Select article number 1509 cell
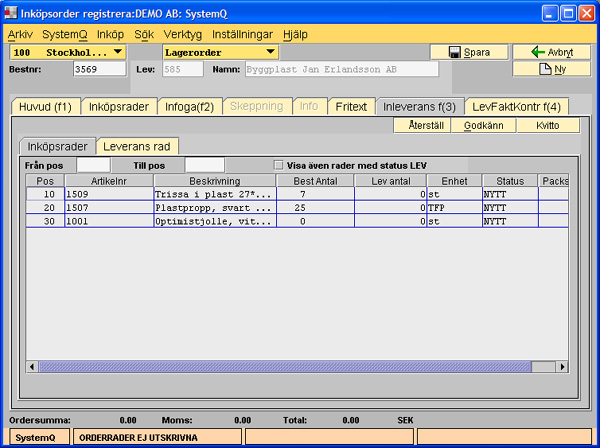The image size is (600, 448). click(x=109, y=194)
